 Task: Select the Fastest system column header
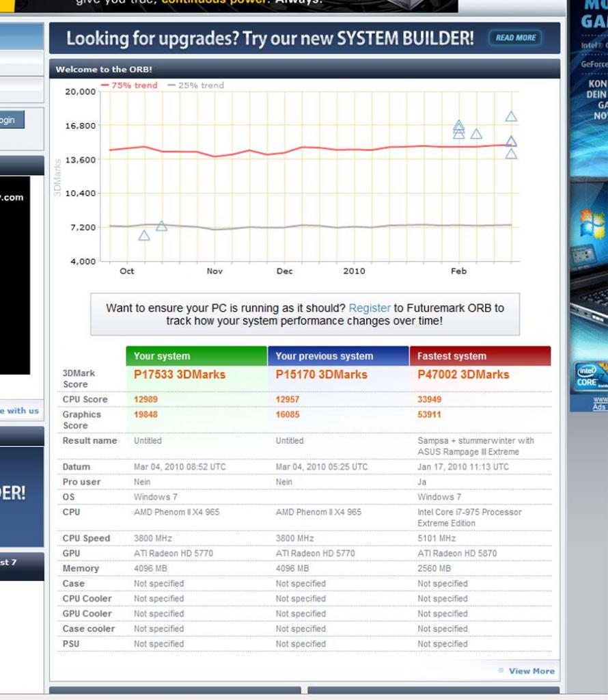(480, 355)
